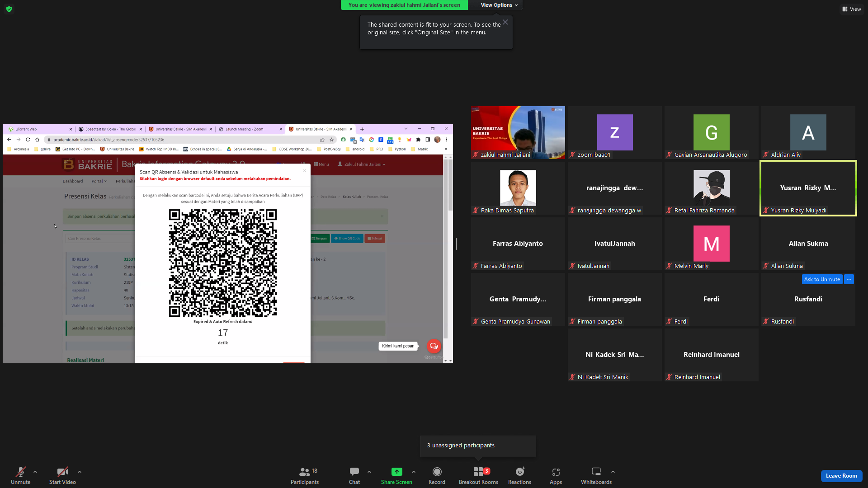This screenshot has height=488, width=868.
Task: Open the red chat bubble widget
Action: [434, 346]
